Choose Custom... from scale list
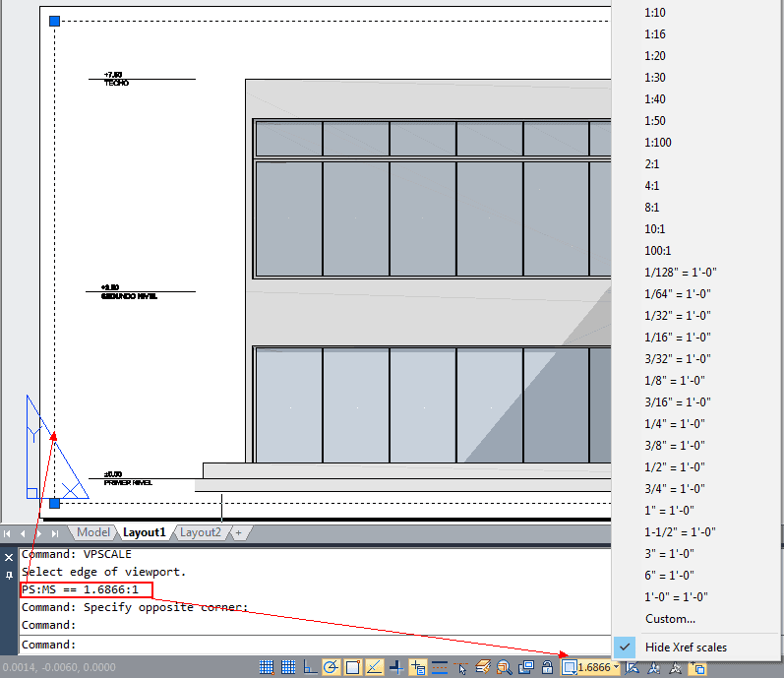 pyautogui.click(x=670, y=619)
